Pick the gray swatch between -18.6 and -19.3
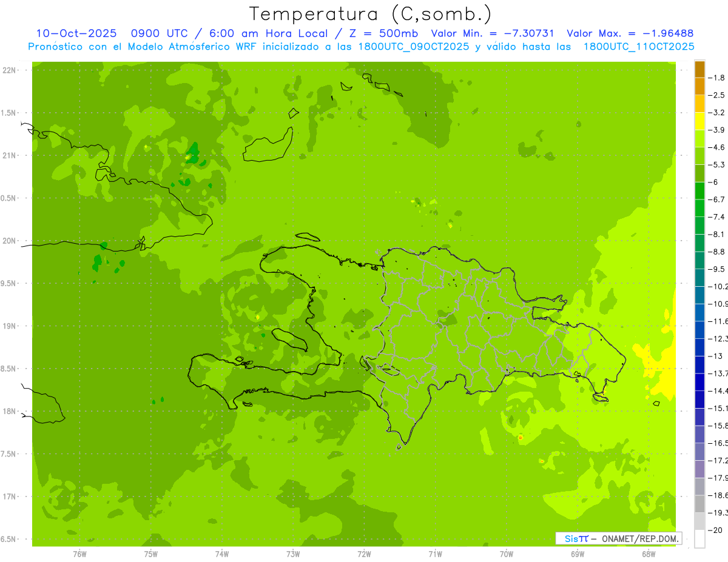 [699, 504]
